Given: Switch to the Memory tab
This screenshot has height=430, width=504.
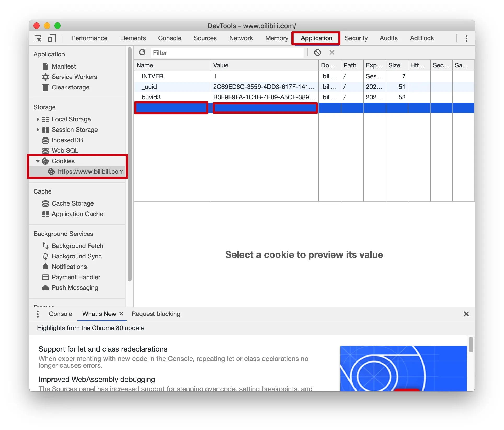Looking at the screenshot, I should [277, 38].
